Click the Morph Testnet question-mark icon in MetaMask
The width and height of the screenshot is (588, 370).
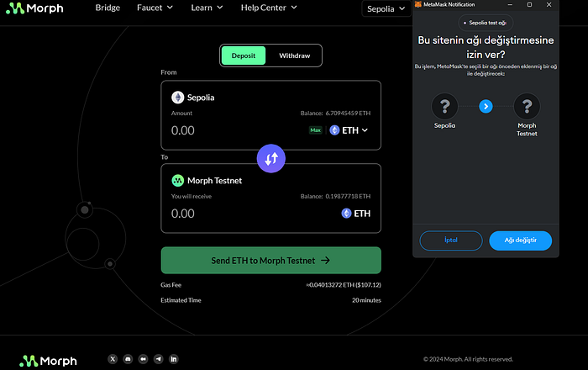point(527,107)
